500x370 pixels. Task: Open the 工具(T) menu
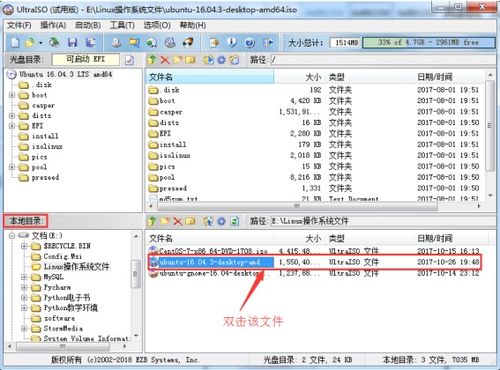click(122, 25)
